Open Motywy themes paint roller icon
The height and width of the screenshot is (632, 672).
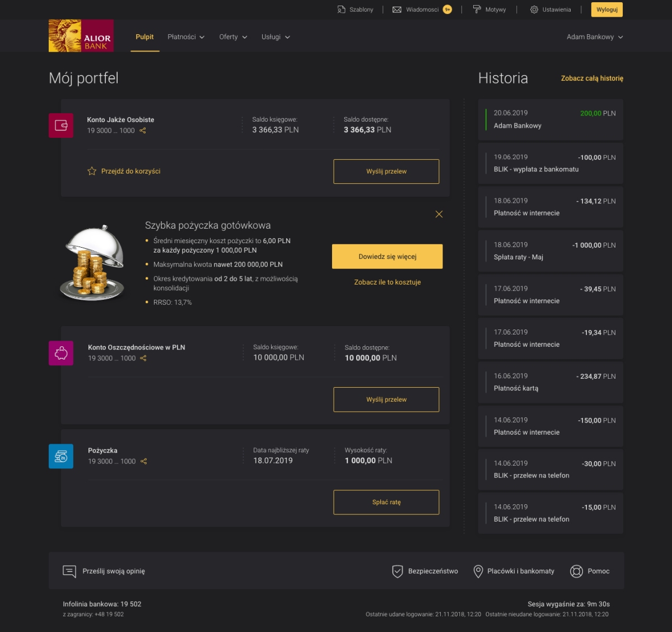point(477,10)
